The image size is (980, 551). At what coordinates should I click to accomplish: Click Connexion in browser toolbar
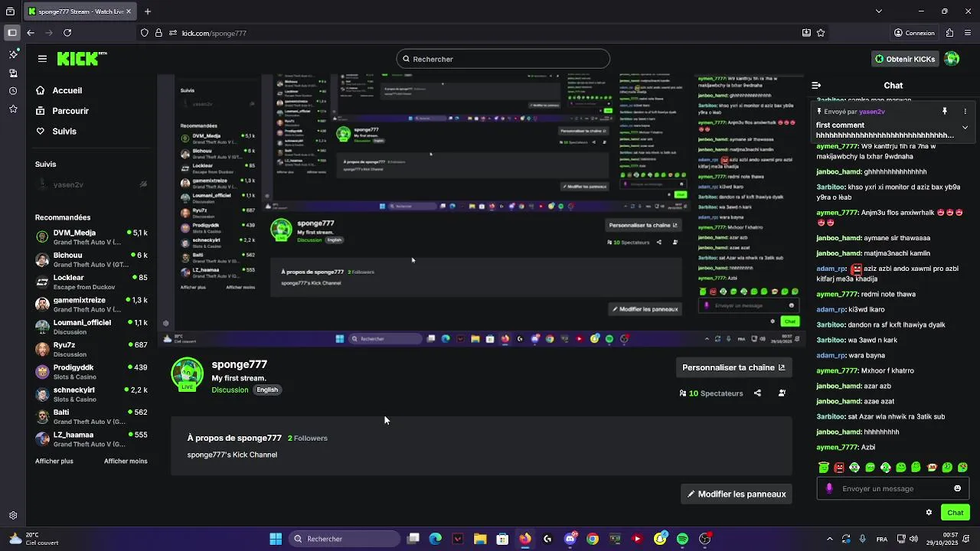click(x=914, y=33)
